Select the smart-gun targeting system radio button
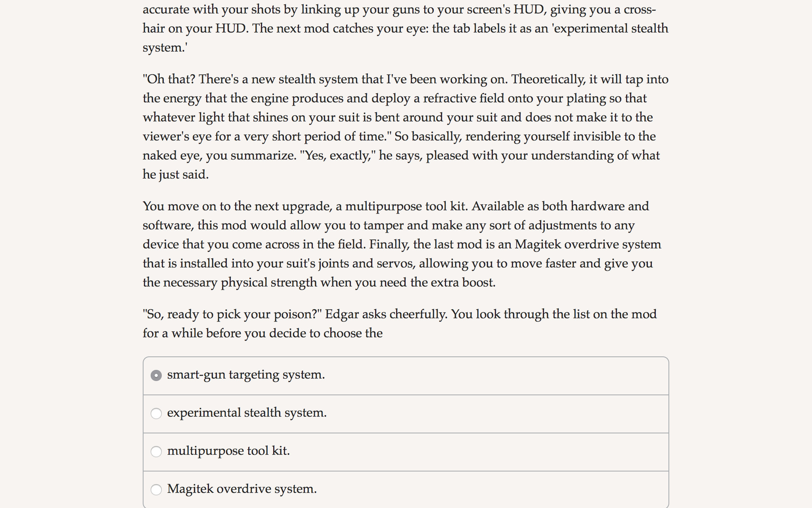 coord(156,375)
